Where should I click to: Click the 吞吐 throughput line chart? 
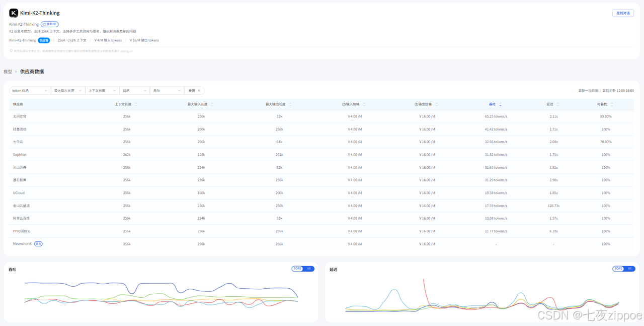click(161, 295)
